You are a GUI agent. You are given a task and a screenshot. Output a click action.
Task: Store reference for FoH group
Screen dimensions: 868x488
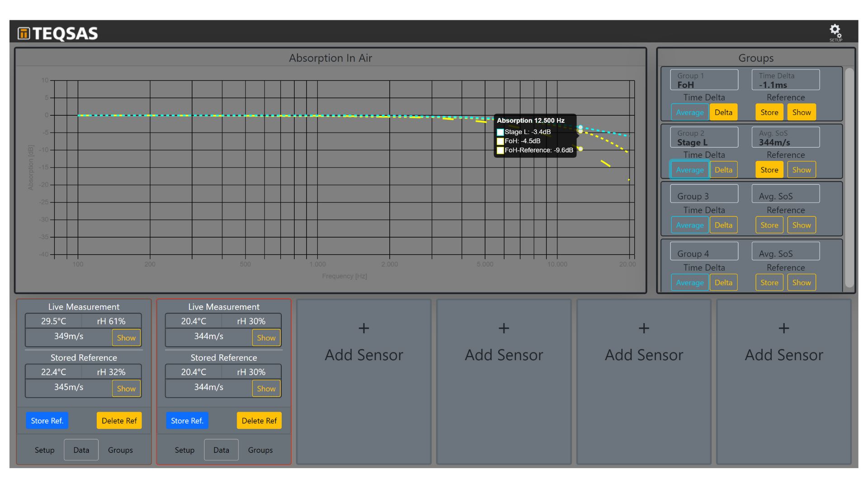tap(769, 113)
